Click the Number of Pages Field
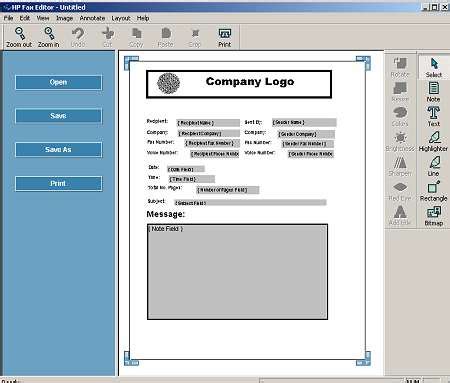The width and height of the screenshot is (450, 383). tap(227, 190)
